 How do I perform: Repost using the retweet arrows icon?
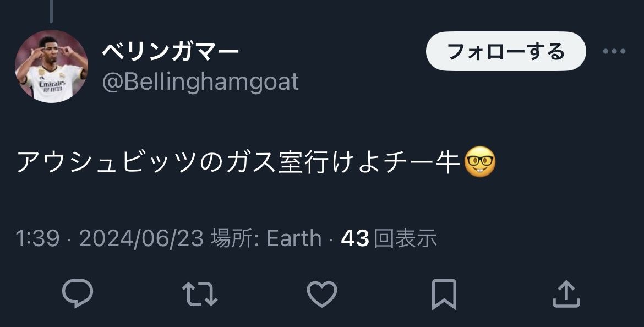click(200, 294)
